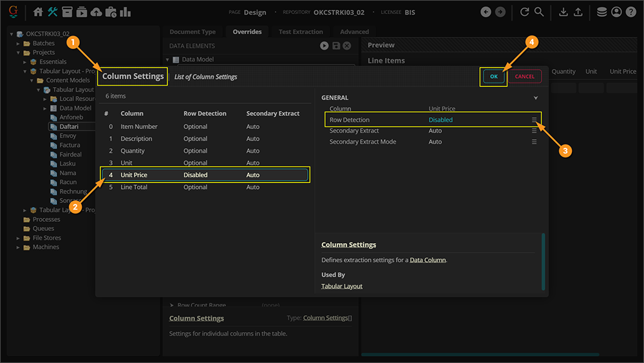Open search with the magnifier icon
The image size is (644, 363).
tap(539, 12)
